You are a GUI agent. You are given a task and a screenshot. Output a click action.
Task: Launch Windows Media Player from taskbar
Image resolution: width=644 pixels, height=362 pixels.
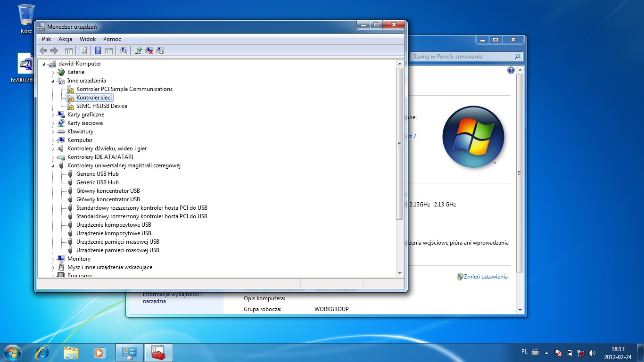99,352
